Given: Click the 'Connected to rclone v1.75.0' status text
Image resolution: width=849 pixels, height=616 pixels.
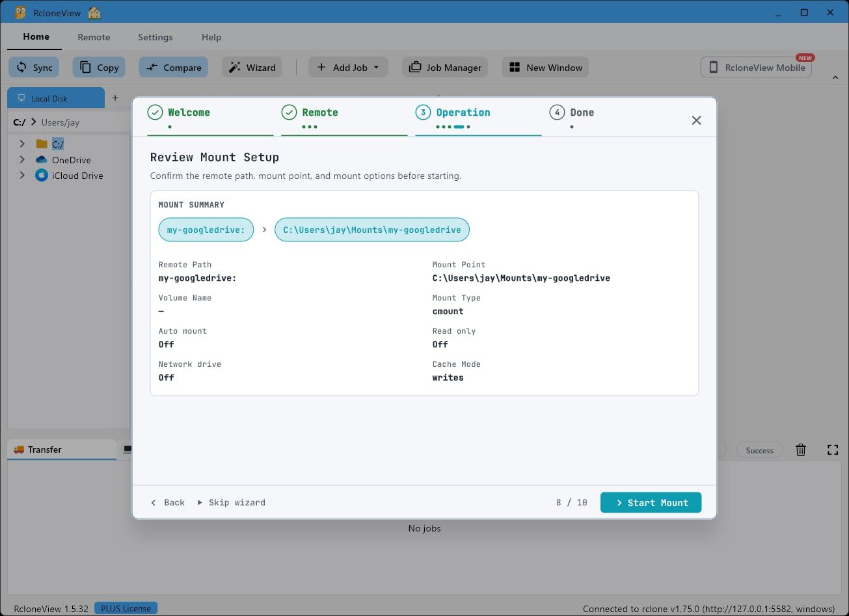Looking at the screenshot, I should 708,609.
